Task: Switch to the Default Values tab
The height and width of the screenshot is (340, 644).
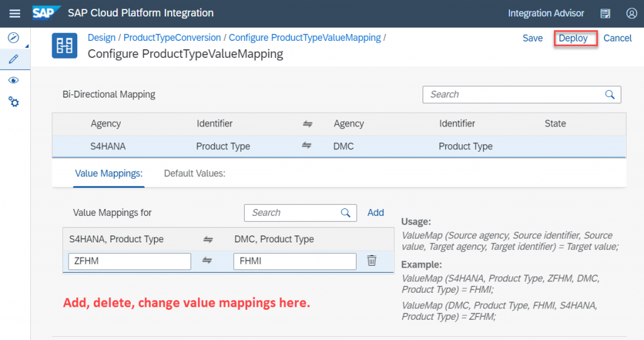Action: pos(195,174)
